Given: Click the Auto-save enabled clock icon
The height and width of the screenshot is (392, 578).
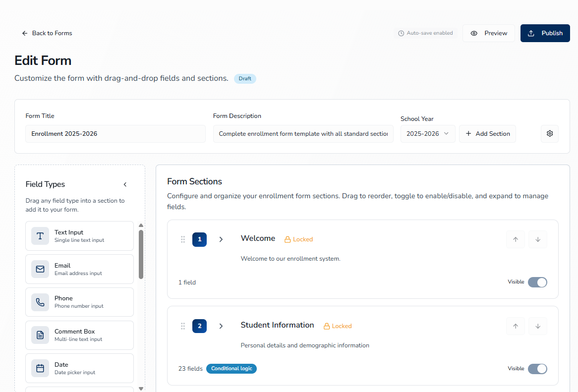Looking at the screenshot, I should click(401, 33).
